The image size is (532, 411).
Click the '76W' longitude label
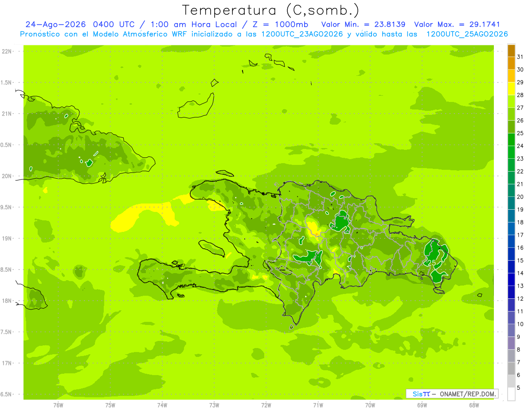(x=58, y=405)
